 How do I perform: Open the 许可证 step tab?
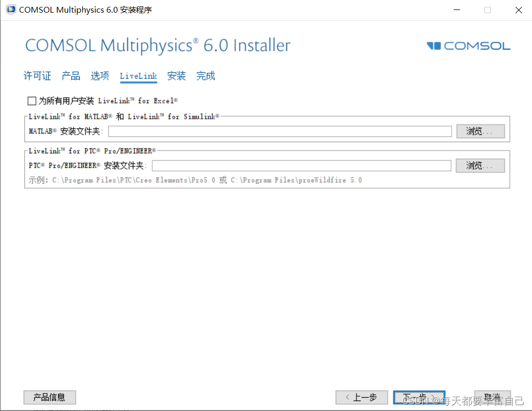37,76
